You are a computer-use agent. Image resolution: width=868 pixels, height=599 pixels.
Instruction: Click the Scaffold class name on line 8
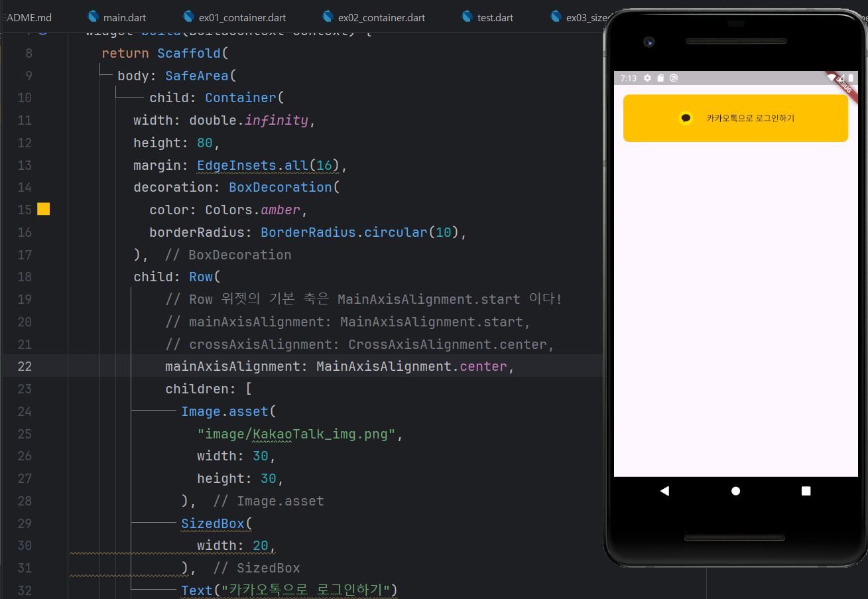point(189,53)
